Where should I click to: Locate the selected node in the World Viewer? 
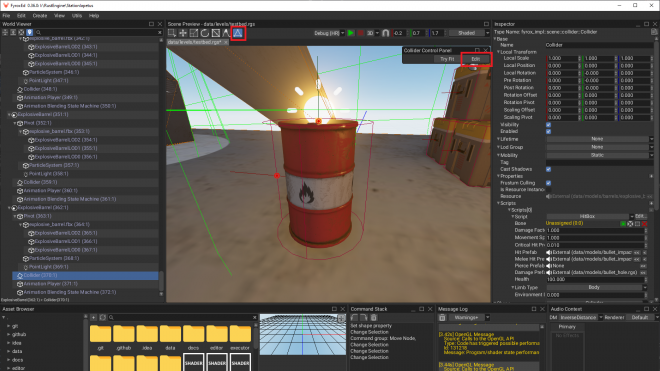click(21, 32)
